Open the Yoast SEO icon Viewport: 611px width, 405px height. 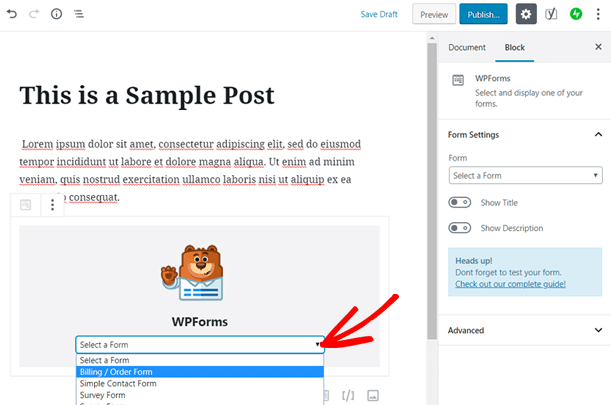551,14
